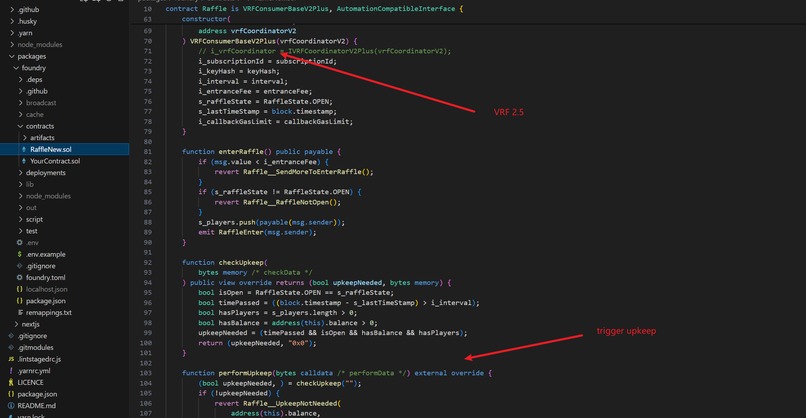The width and height of the screenshot is (806, 418).
Task: Click the commented '// i_vrfCoordinator' line
Action: 324,51
